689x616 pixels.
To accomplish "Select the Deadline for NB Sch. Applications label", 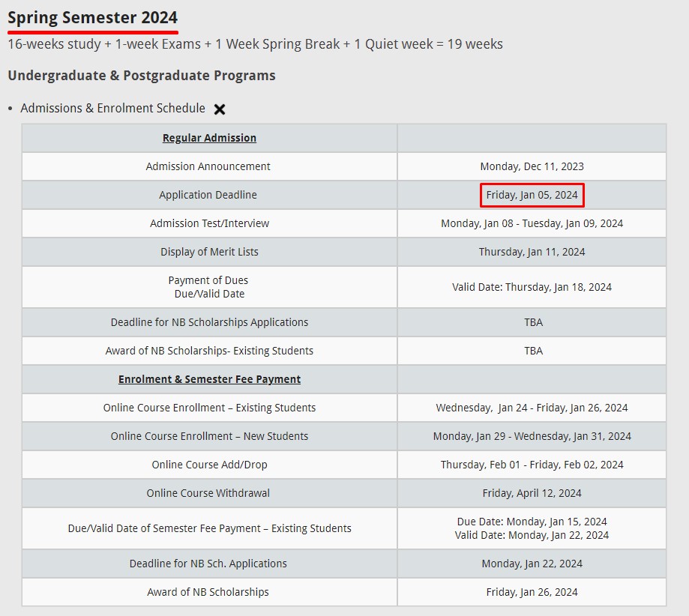I will pyautogui.click(x=208, y=564).
